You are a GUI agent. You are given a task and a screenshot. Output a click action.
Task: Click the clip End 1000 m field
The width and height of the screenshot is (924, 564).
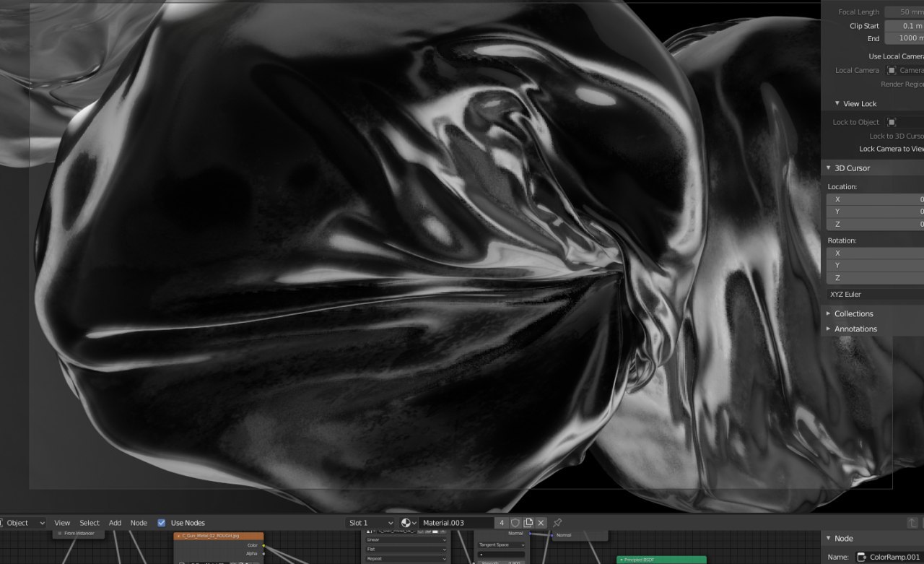[x=904, y=38]
